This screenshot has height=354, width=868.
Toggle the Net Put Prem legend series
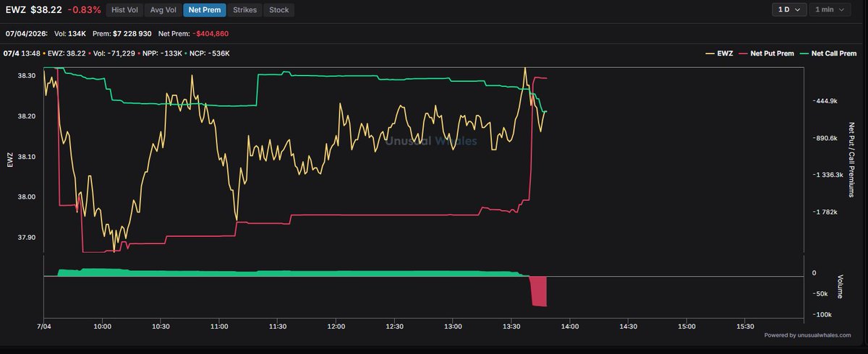tap(766, 53)
